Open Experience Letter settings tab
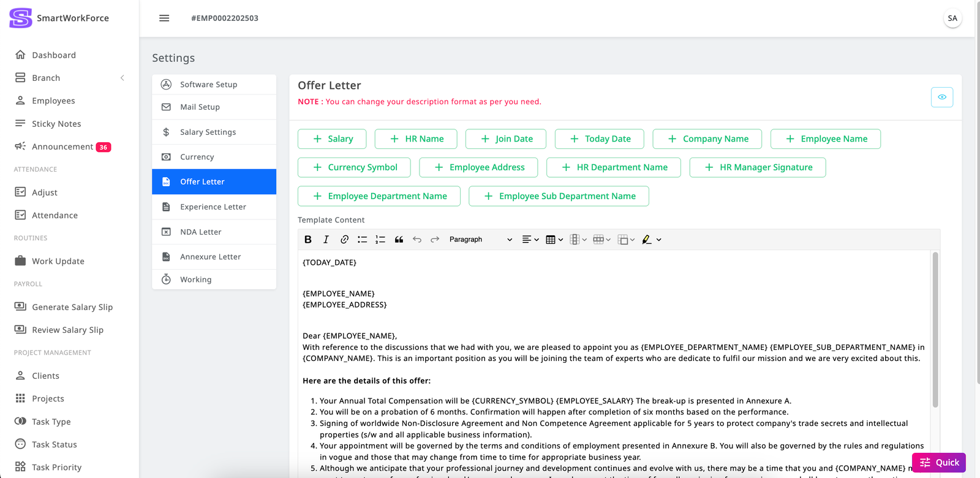Viewport: 980px width, 478px height. click(213, 207)
